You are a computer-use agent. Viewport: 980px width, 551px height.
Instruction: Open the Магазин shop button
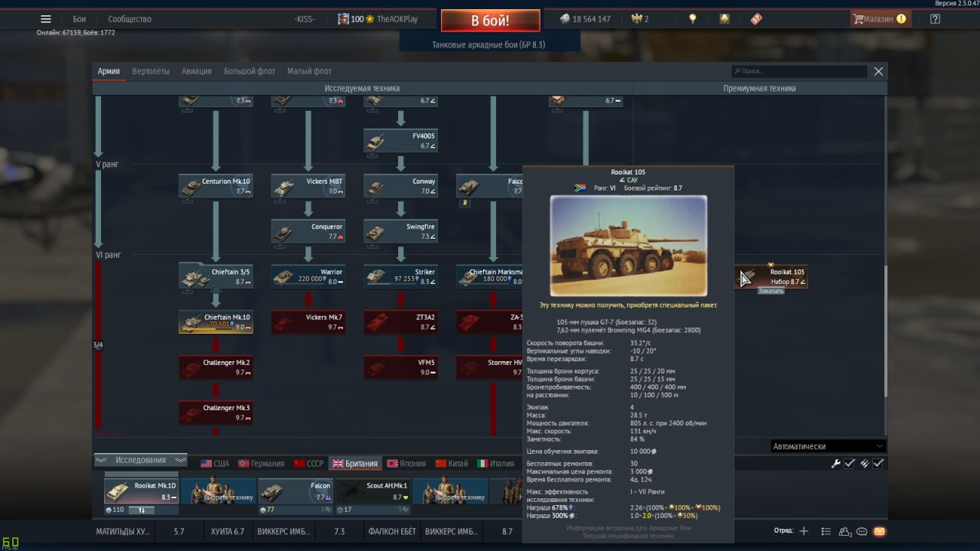pyautogui.click(x=879, y=19)
